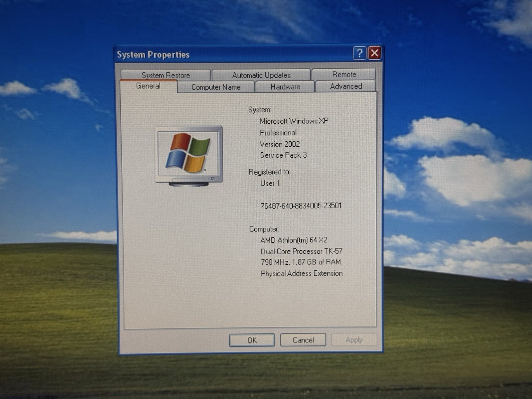Click the greyed-out Apply button

(354, 340)
